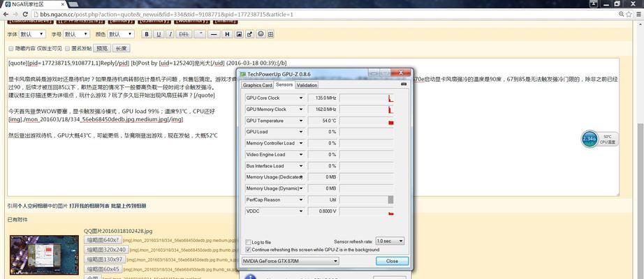This screenshot has width=644, height=279.
Task: Insert a horizontal line with the dash button
Action: pyautogui.click(x=213, y=34)
